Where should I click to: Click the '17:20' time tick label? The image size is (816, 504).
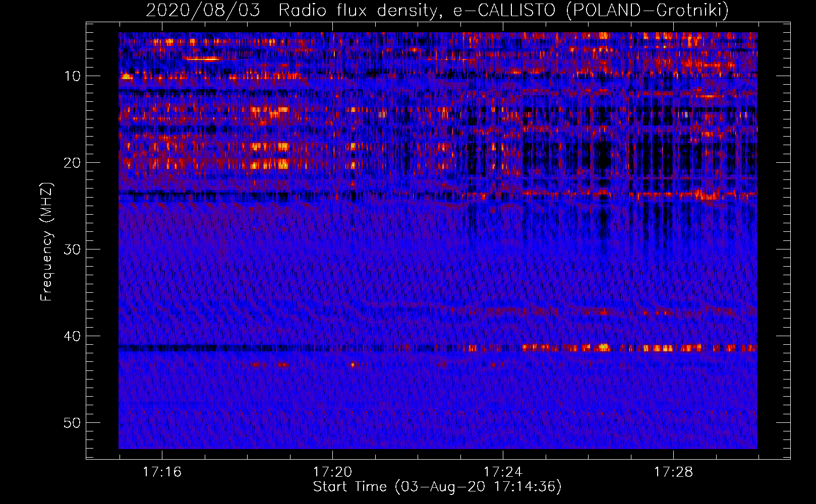(x=332, y=472)
